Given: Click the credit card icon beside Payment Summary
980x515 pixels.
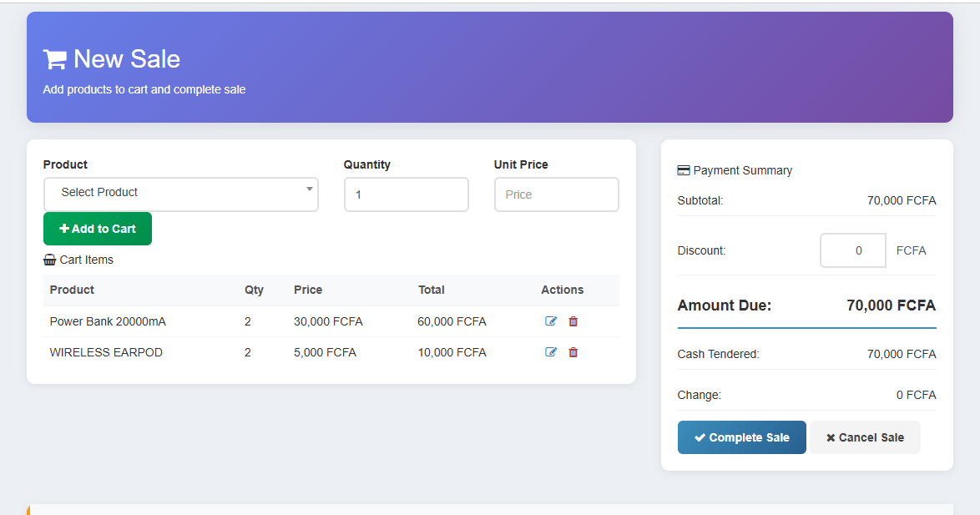Looking at the screenshot, I should pyautogui.click(x=684, y=170).
